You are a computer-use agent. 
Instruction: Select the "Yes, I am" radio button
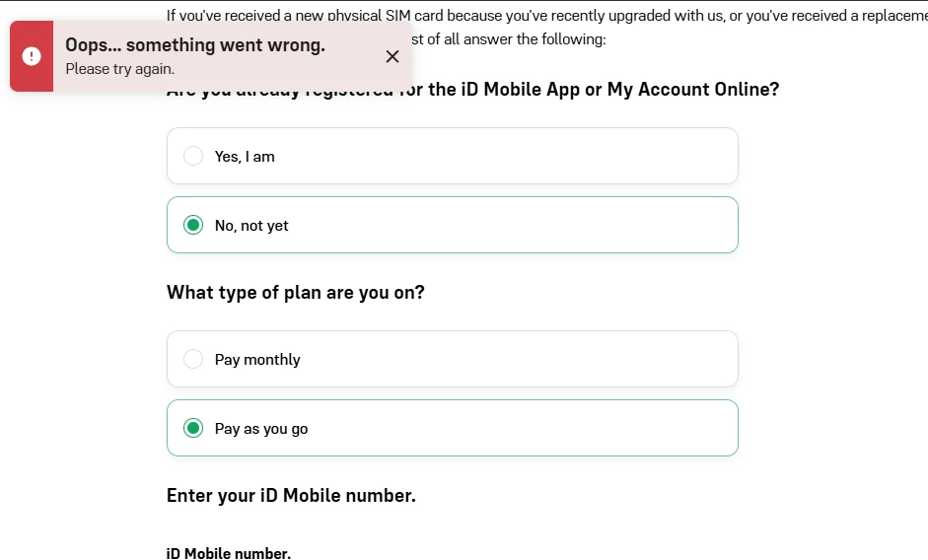193,156
